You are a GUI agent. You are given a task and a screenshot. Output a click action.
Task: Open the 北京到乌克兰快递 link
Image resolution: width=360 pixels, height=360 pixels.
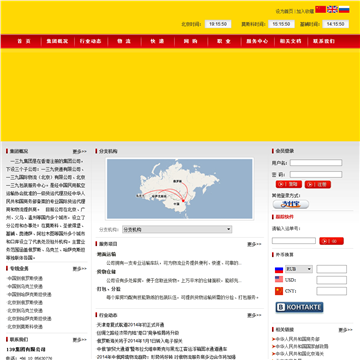(x=25, y=311)
